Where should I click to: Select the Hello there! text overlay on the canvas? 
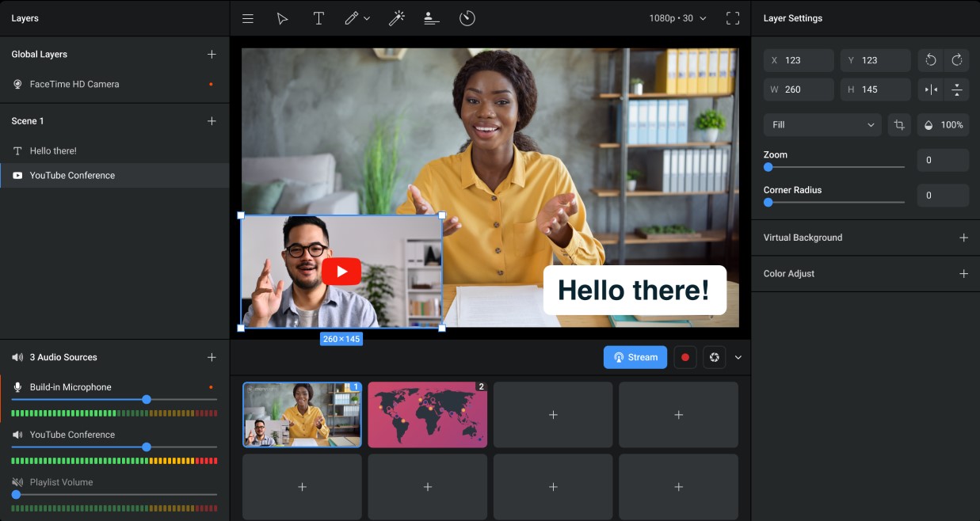click(635, 290)
